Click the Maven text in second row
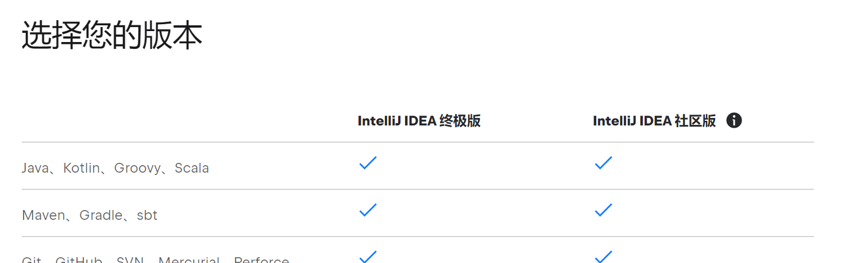The width and height of the screenshot is (868, 263). (43, 216)
